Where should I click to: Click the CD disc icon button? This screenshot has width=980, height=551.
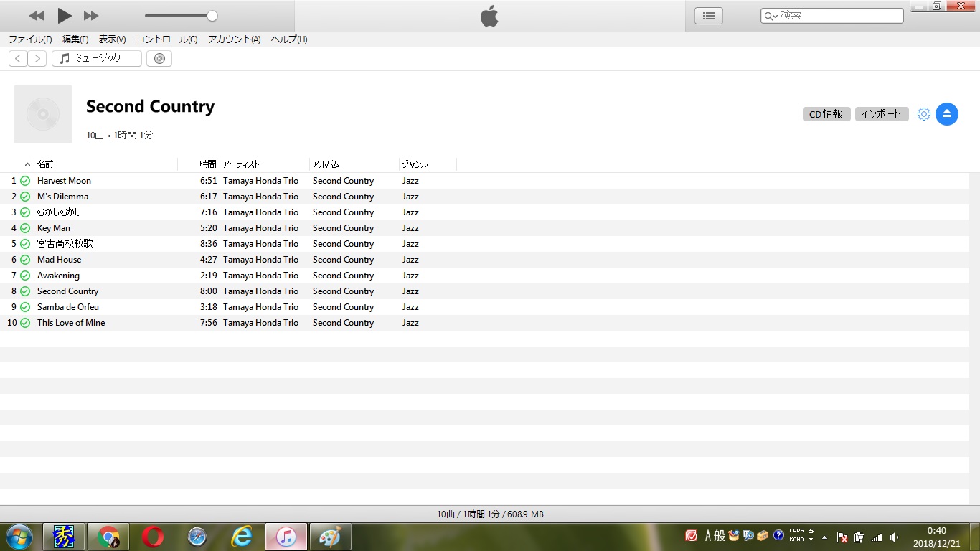(159, 59)
